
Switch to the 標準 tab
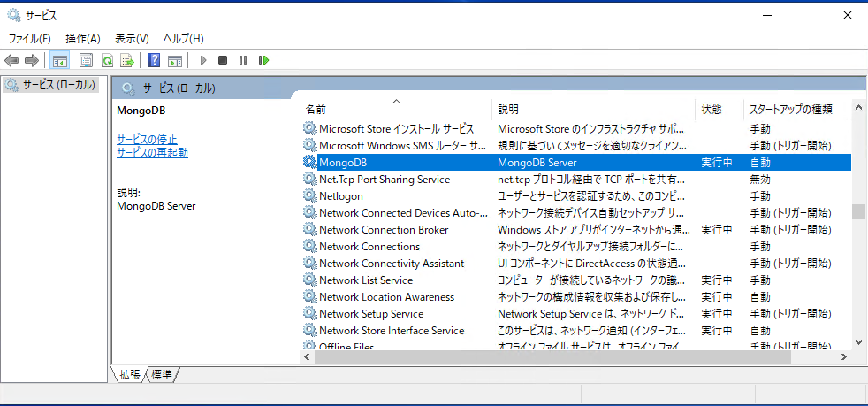tap(162, 375)
